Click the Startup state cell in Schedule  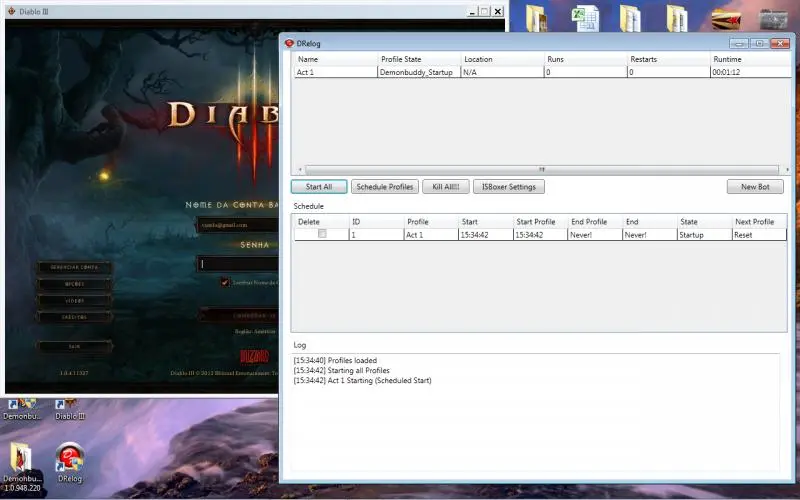tap(705, 235)
